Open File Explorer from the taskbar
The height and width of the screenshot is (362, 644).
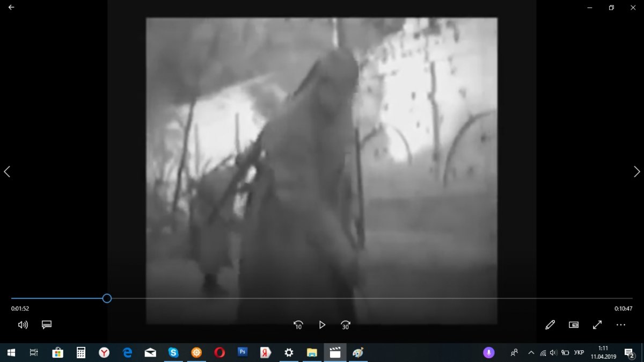[x=312, y=353]
